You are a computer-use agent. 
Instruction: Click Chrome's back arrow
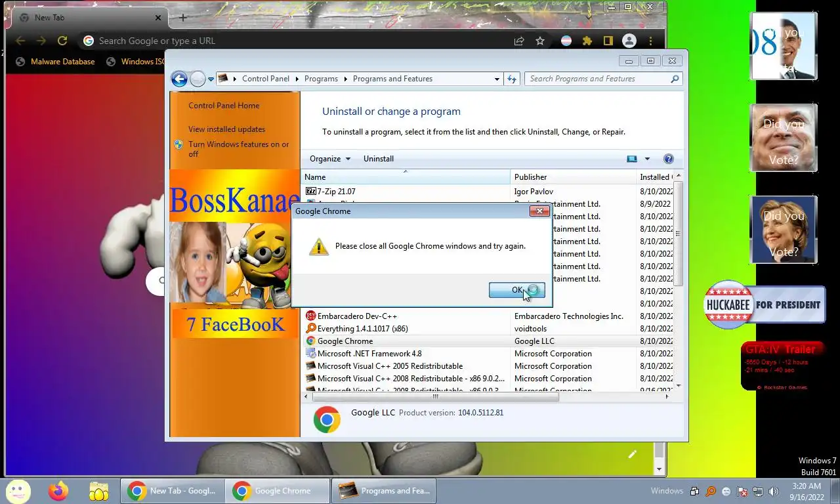coord(20,41)
